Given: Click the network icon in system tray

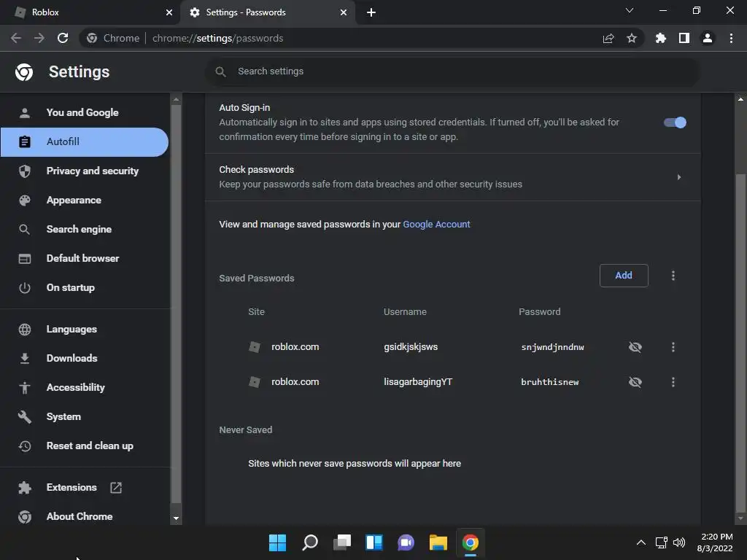Looking at the screenshot, I should click(x=661, y=542).
